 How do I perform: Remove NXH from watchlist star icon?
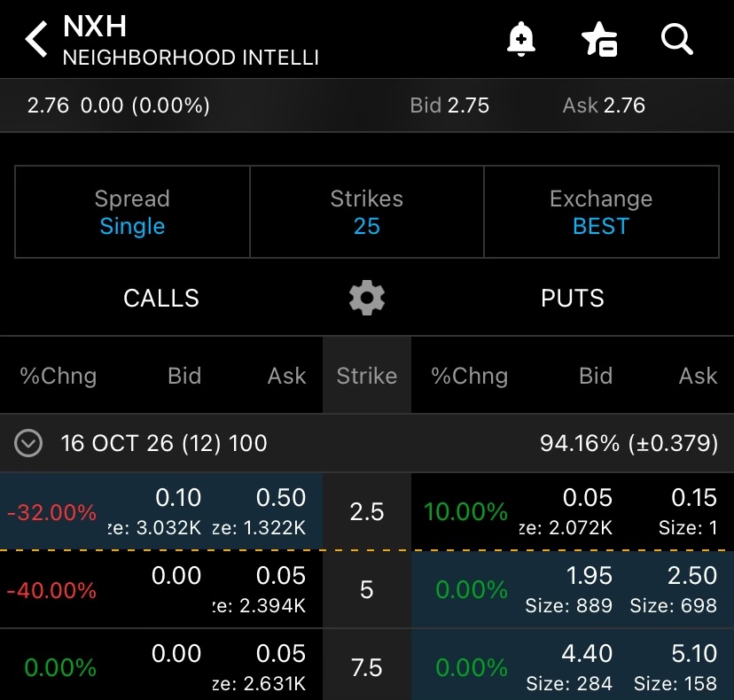599,39
